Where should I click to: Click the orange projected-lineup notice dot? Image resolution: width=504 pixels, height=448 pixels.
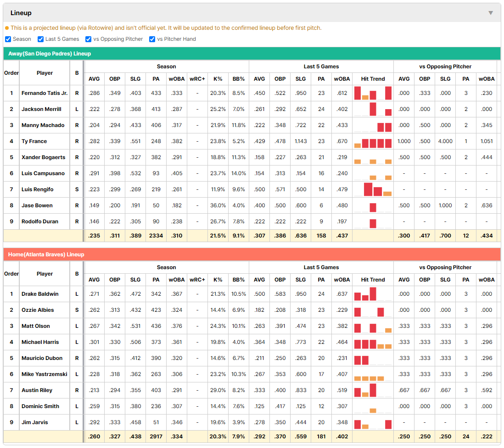[7, 28]
